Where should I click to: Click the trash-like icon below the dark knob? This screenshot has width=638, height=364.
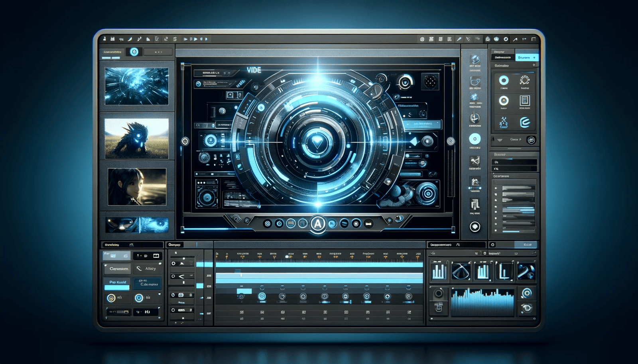tap(439, 307)
